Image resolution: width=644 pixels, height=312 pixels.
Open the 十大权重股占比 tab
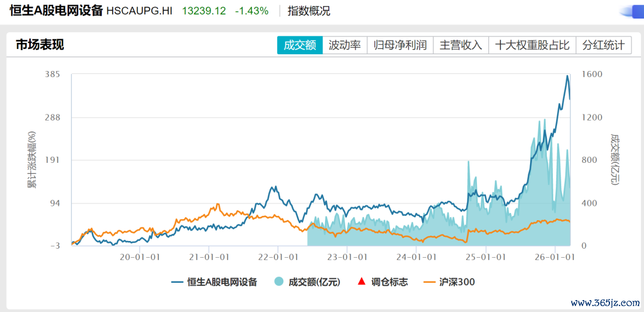click(x=532, y=45)
